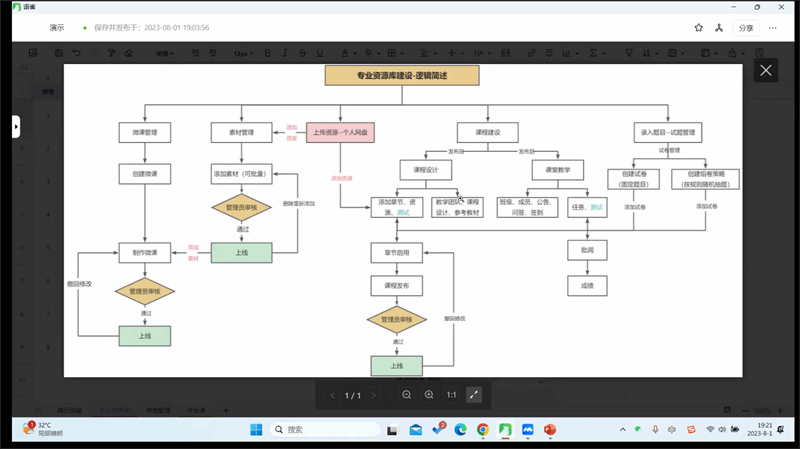This screenshot has height=449, width=800.
Task: Go to the previous image arrow
Action: [x=333, y=395]
